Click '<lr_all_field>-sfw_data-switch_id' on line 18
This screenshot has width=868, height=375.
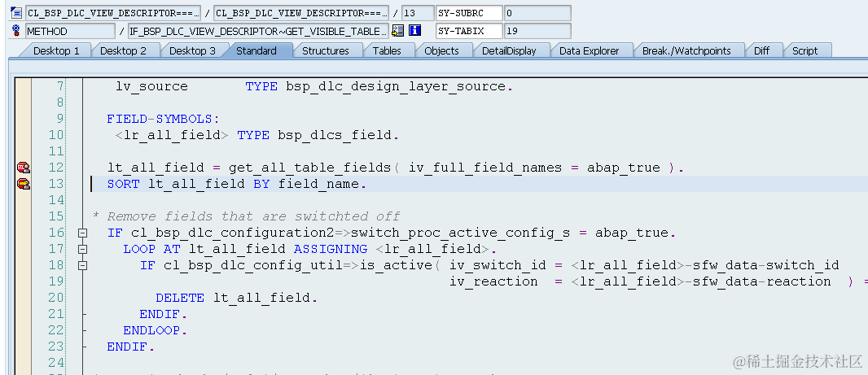click(x=704, y=265)
